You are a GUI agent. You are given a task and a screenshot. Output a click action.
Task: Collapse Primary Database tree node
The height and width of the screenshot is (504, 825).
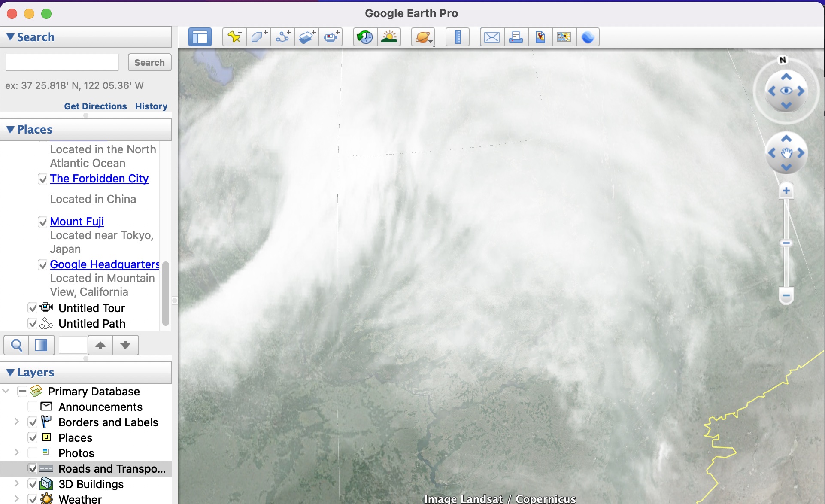[x=6, y=391]
